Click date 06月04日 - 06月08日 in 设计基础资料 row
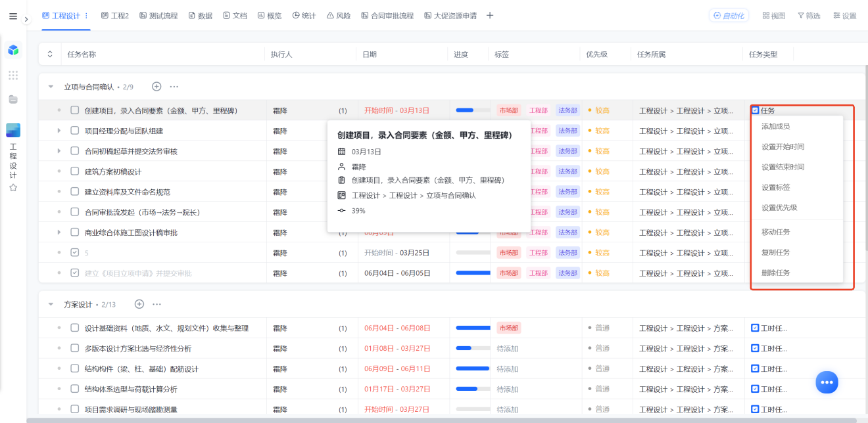This screenshot has width=868, height=423. point(397,328)
